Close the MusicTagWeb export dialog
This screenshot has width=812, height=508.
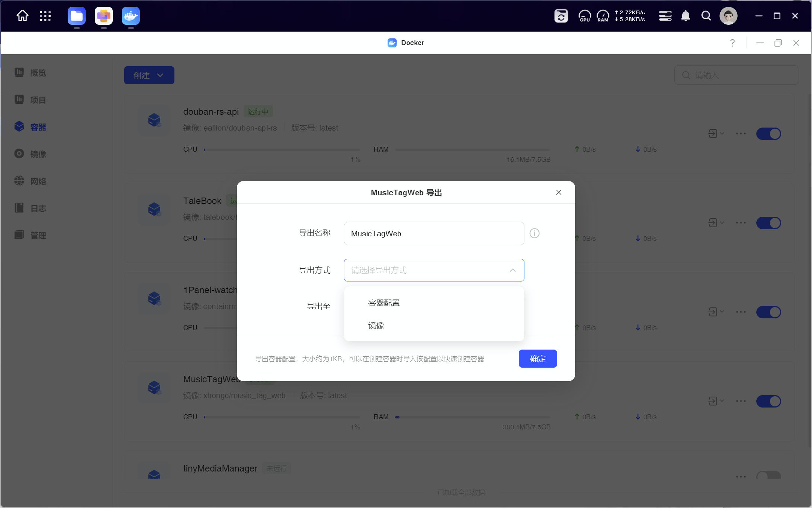559,192
